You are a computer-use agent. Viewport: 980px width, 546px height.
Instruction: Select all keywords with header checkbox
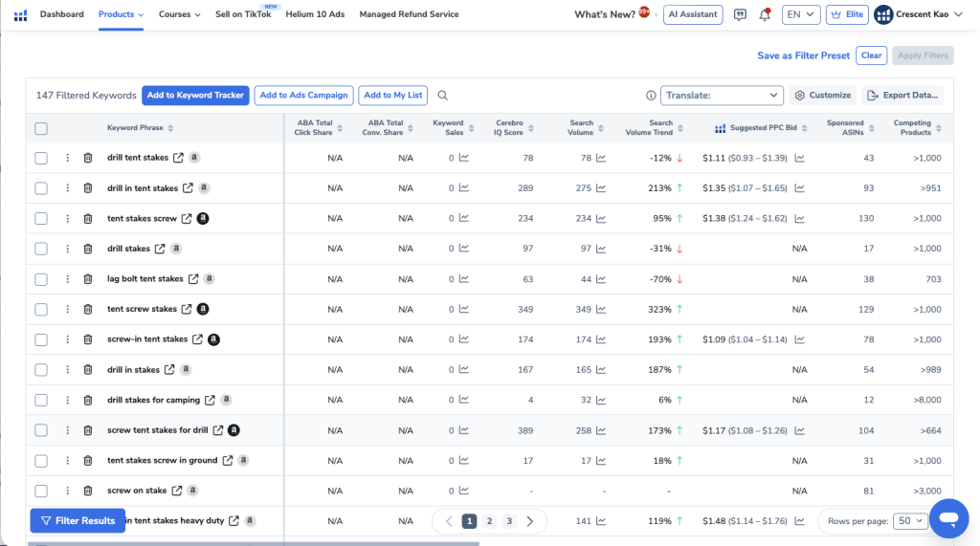coord(41,128)
